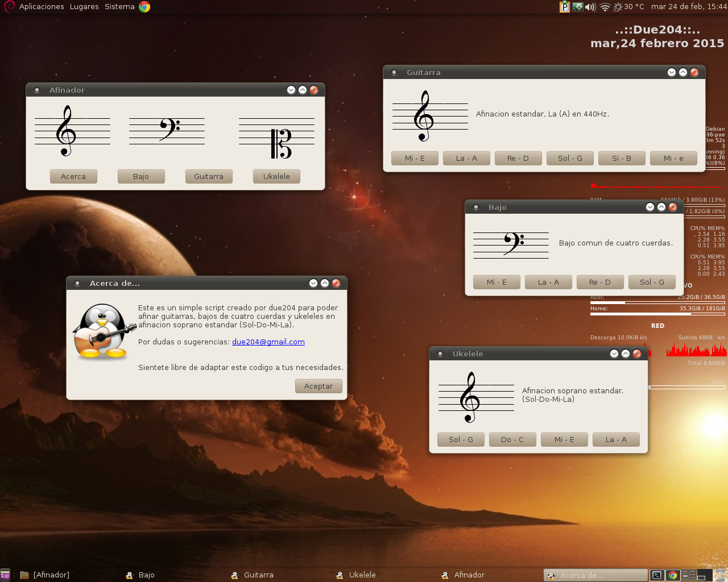Click the bass clef image in Afinador
This screenshot has width=728, height=582.
(x=167, y=131)
